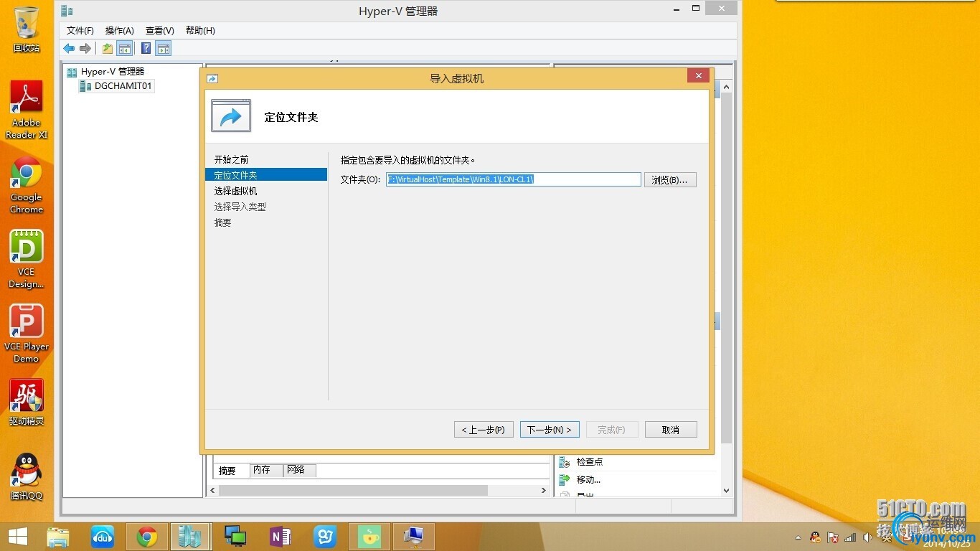Click the actions pane scroll-down arrow

pos(726,491)
